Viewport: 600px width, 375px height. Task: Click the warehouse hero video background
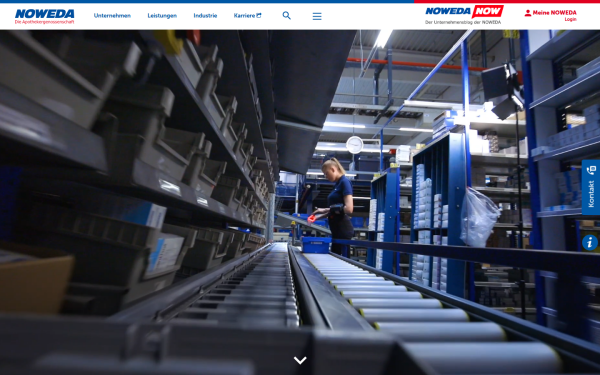pos(300,202)
